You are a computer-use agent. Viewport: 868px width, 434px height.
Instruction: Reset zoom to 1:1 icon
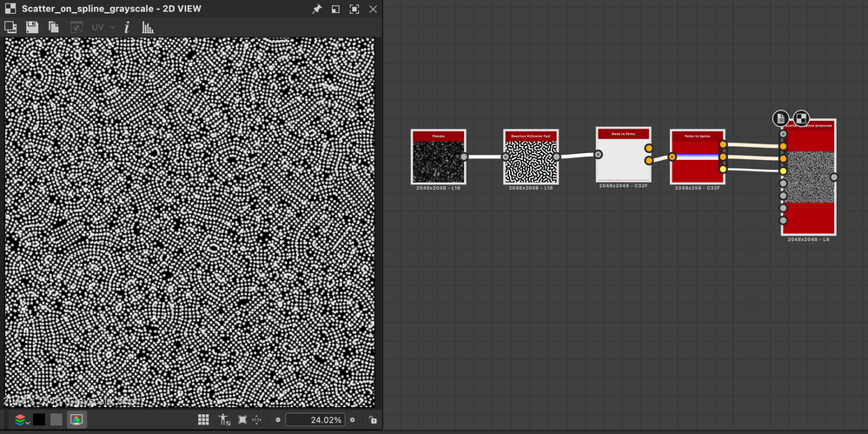point(257,419)
